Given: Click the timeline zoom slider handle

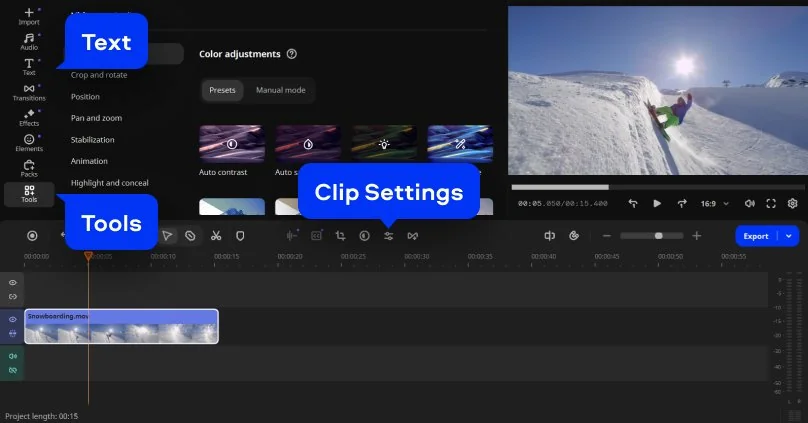Looking at the screenshot, I should point(658,236).
